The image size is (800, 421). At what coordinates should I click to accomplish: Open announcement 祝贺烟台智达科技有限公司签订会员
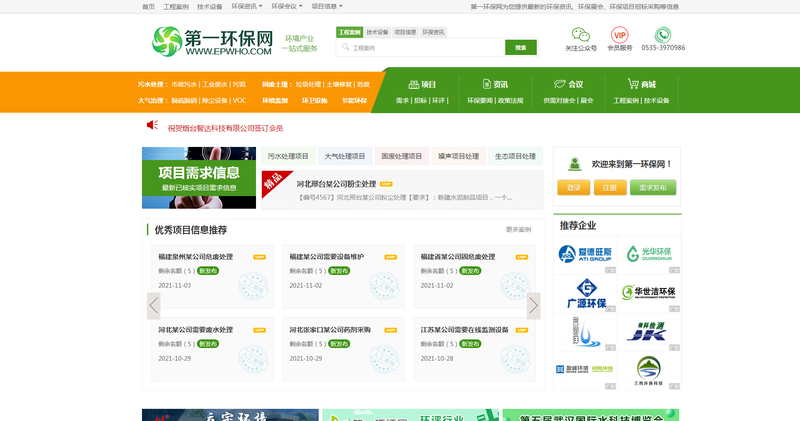[226, 129]
